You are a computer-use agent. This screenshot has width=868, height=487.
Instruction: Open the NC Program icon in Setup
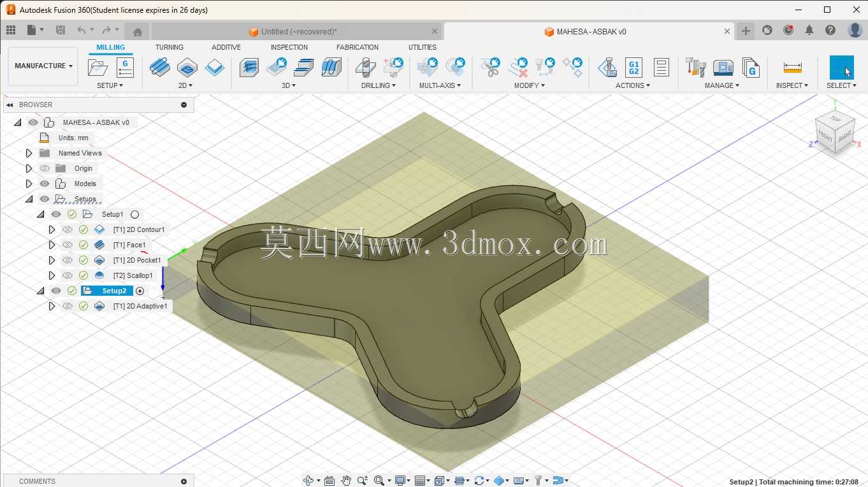tap(125, 67)
